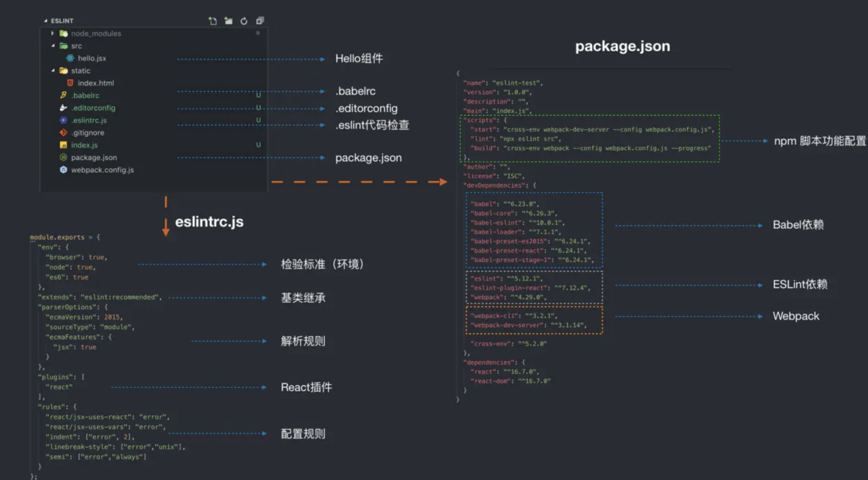Click the New Folder icon in explorer header
Image resolution: width=868 pixels, height=480 pixels.
click(x=228, y=21)
